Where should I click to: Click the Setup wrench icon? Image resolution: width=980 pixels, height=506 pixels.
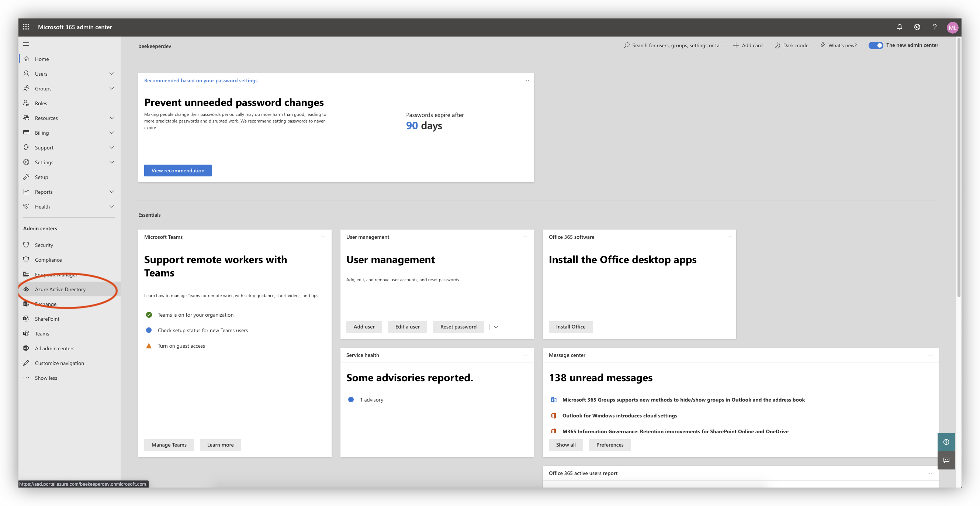tap(26, 177)
